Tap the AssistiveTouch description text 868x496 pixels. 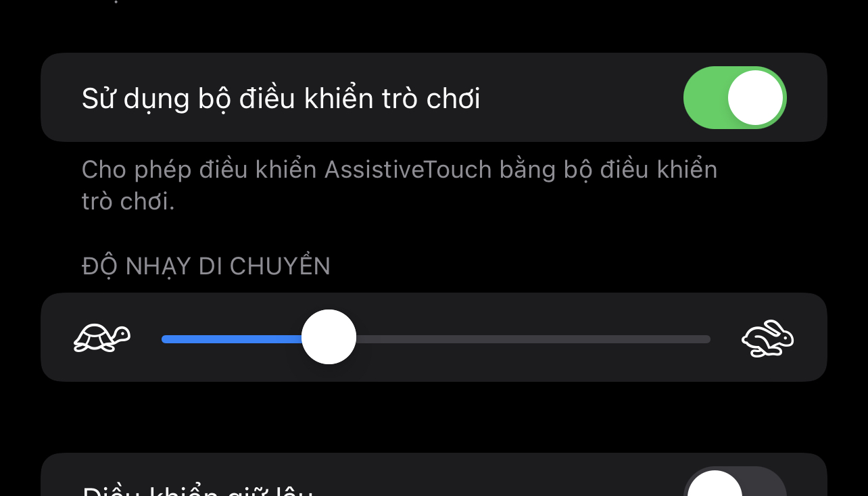(x=399, y=185)
